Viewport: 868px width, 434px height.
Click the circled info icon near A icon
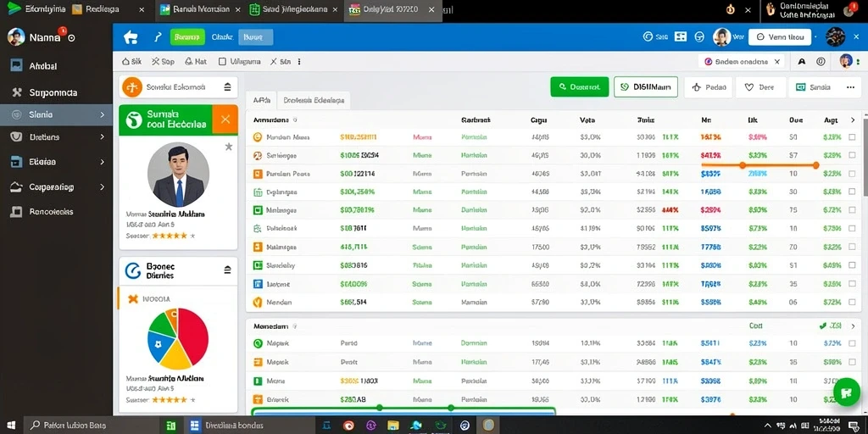pos(821,62)
